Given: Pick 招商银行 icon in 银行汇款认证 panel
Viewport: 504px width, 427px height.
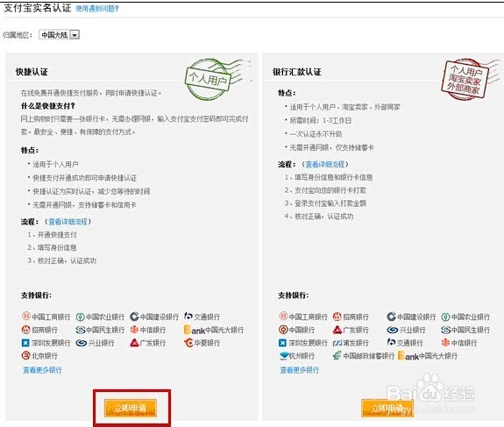Looking at the screenshot, I should pos(337,317).
